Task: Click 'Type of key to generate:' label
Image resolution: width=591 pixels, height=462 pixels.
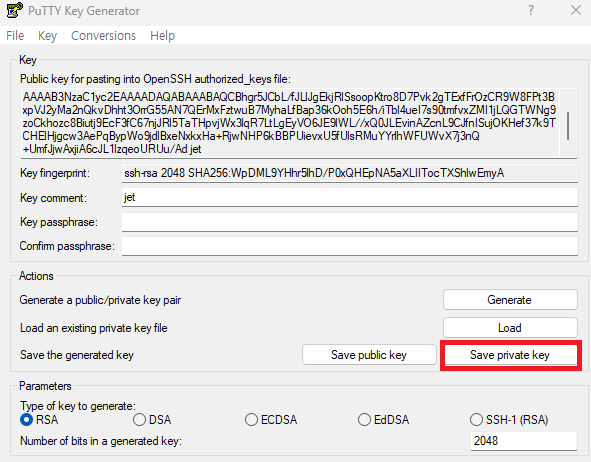Action: [78, 406]
